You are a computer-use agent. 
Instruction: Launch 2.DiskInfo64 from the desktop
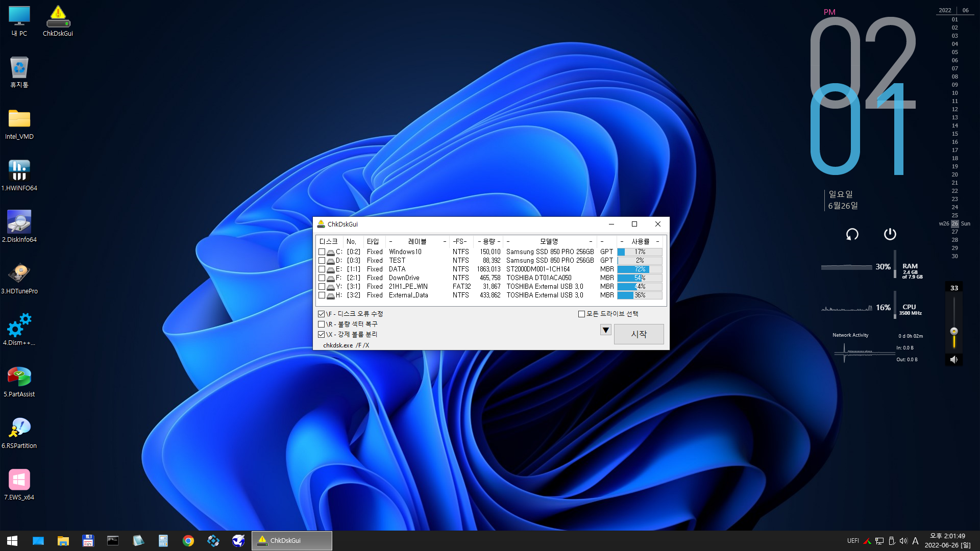tap(19, 227)
